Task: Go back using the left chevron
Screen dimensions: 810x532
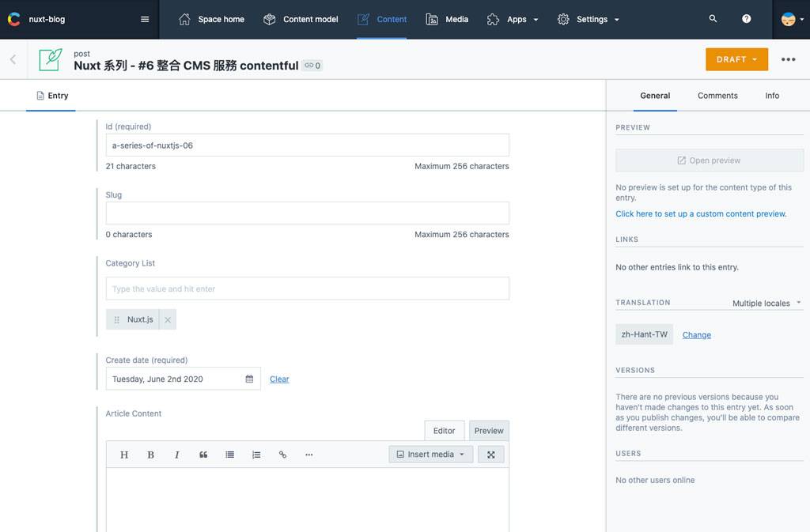Action: [13, 59]
